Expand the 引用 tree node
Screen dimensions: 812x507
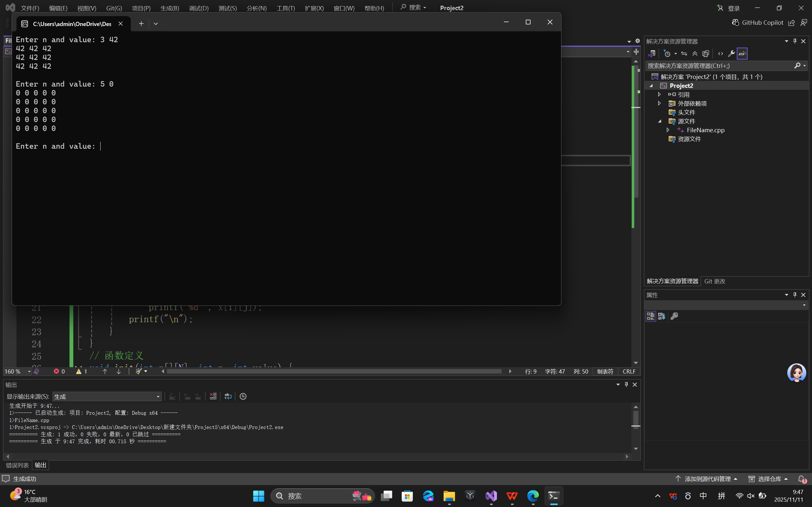tap(659, 94)
